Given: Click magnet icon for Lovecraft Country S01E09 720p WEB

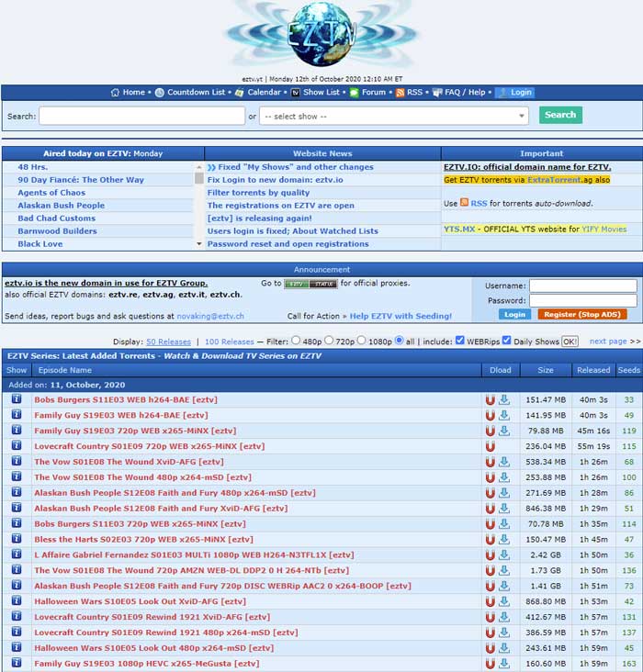Looking at the screenshot, I should click(490, 446).
